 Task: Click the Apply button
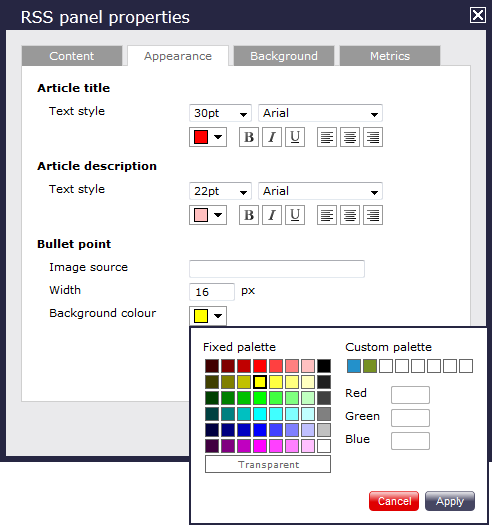tap(450, 501)
